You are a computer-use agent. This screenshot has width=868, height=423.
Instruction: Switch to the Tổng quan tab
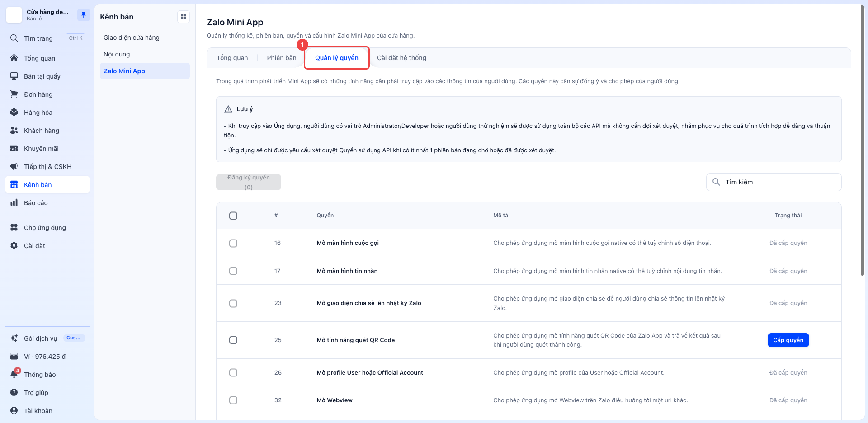(x=232, y=58)
